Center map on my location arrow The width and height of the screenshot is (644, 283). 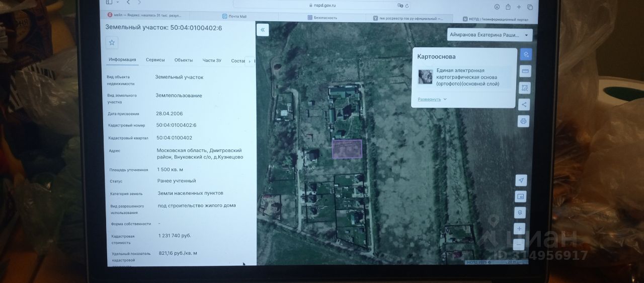[521, 180]
